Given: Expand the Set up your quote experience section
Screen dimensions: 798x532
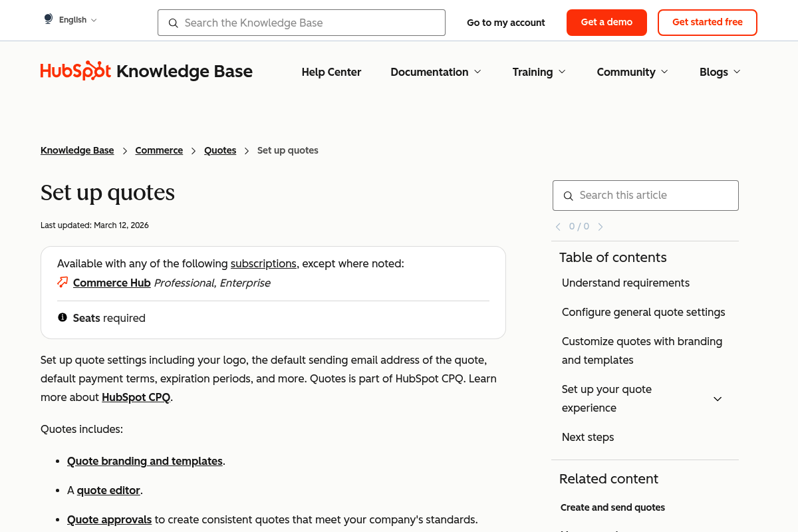Looking at the screenshot, I should pos(718,398).
